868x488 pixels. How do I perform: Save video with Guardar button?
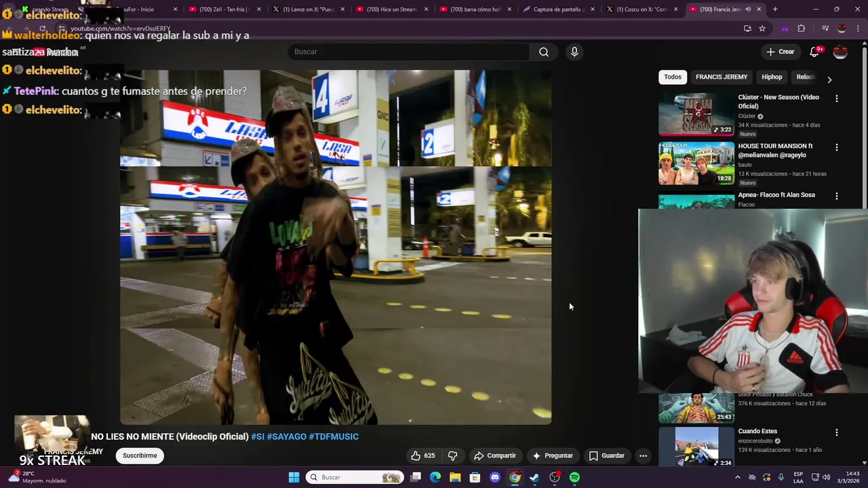pyautogui.click(x=607, y=456)
